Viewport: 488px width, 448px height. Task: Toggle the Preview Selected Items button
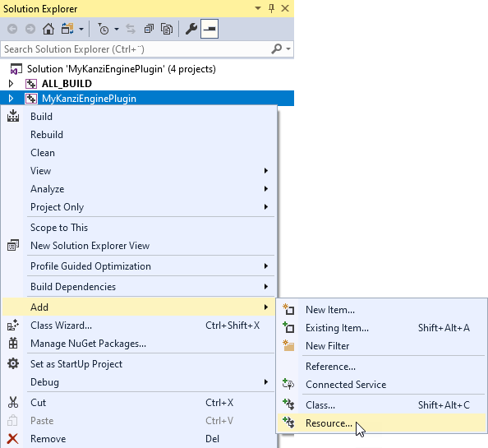[x=209, y=29]
